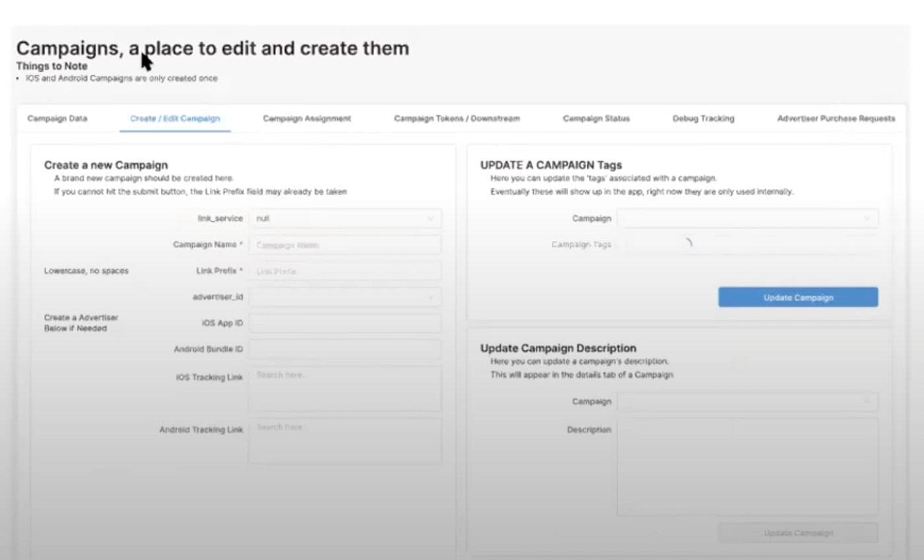924x560 pixels.
Task: Click the iOS Tracking Link text area
Action: [x=345, y=389]
